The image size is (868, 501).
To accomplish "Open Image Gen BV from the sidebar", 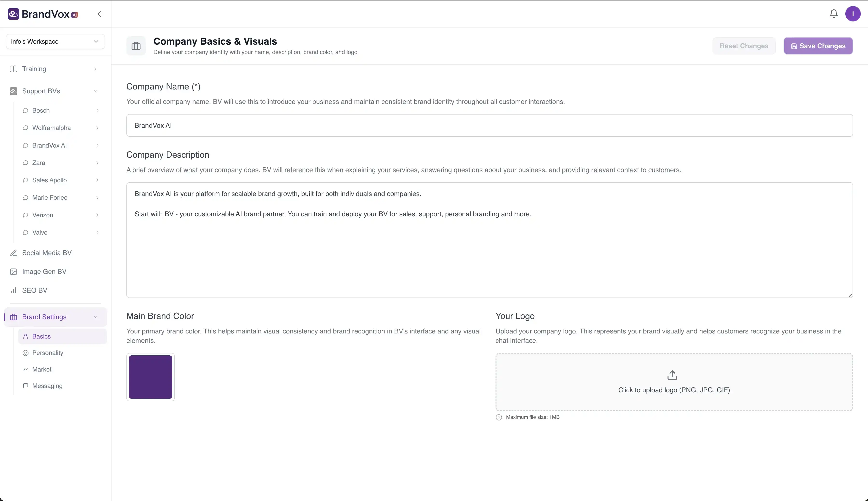I will pos(44,271).
